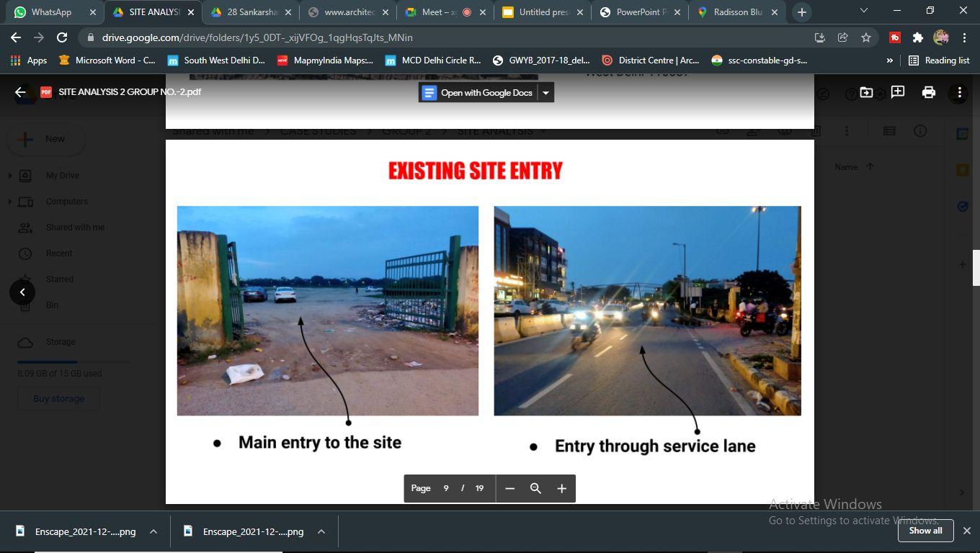Click the EXISTING SITE ENTRY heading
Image resolution: width=980 pixels, height=553 pixels.
coord(476,171)
